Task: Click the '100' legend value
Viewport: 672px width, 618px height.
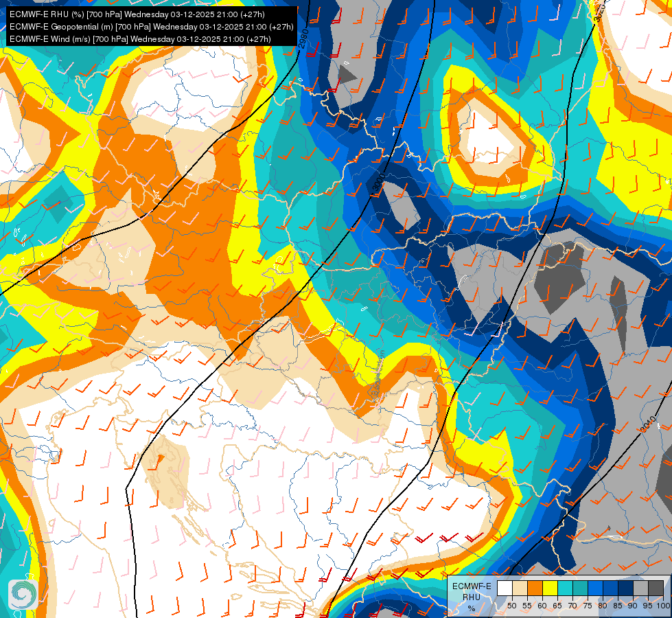Action: tap(663, 606)
